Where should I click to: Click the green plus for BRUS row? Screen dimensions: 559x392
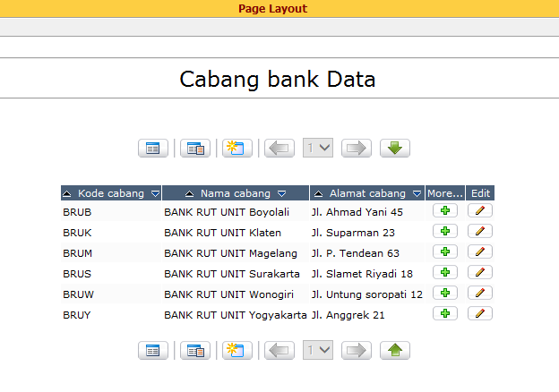coord(445,272)
